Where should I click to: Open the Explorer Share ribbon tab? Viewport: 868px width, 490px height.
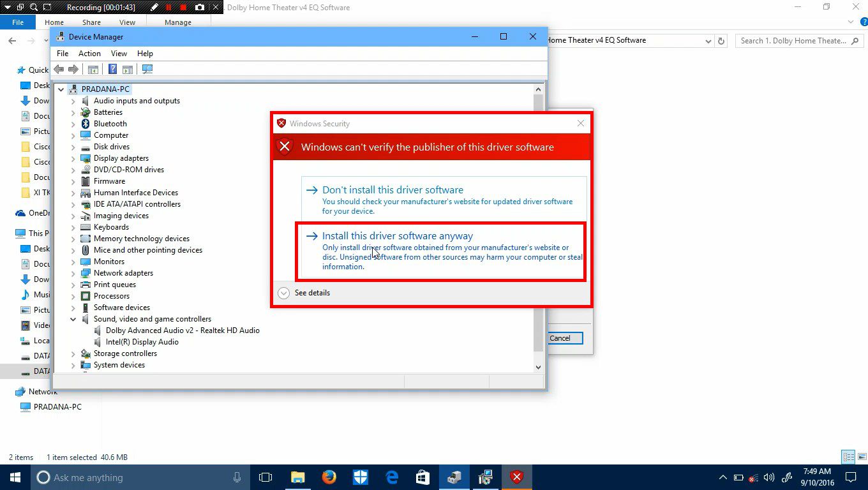pyautogui.click(x=91, y=22)
